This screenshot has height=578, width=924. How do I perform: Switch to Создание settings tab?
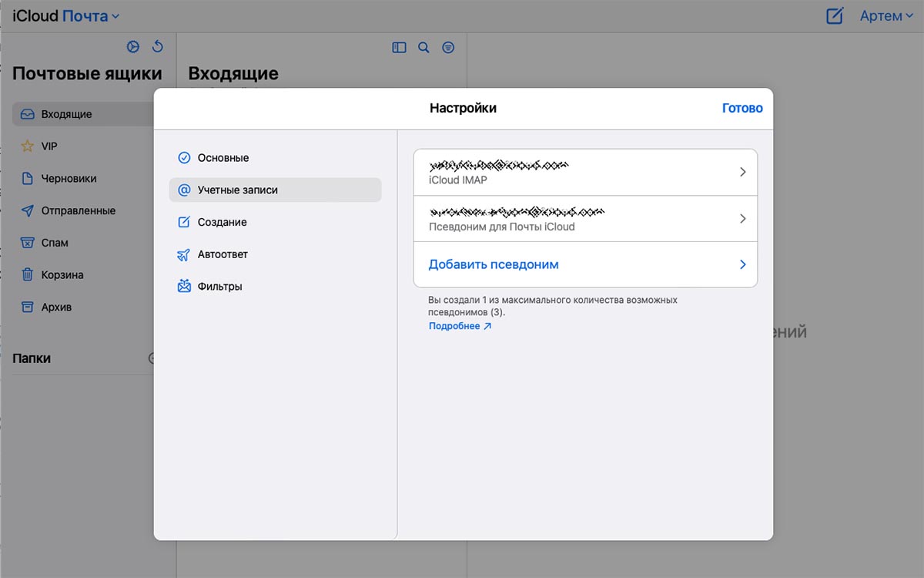tap(222, 222)
